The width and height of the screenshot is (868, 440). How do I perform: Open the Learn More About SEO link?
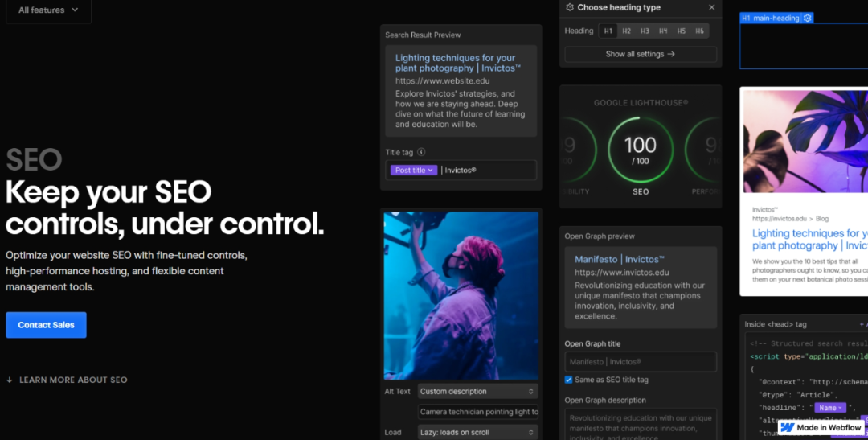(73, 380)
